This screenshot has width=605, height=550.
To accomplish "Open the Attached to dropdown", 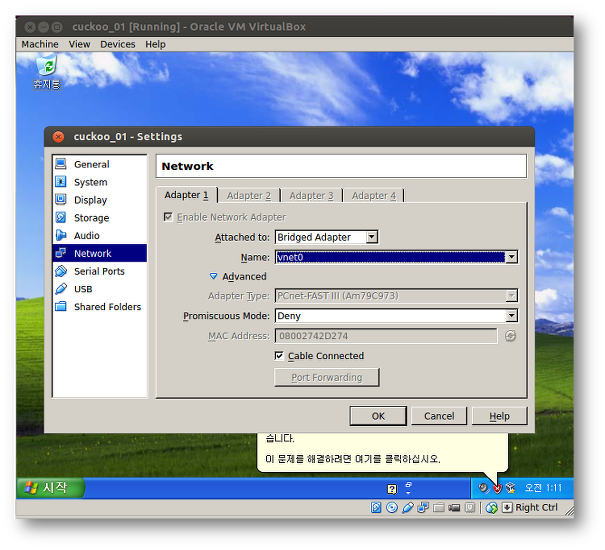I will click(326, 237).
